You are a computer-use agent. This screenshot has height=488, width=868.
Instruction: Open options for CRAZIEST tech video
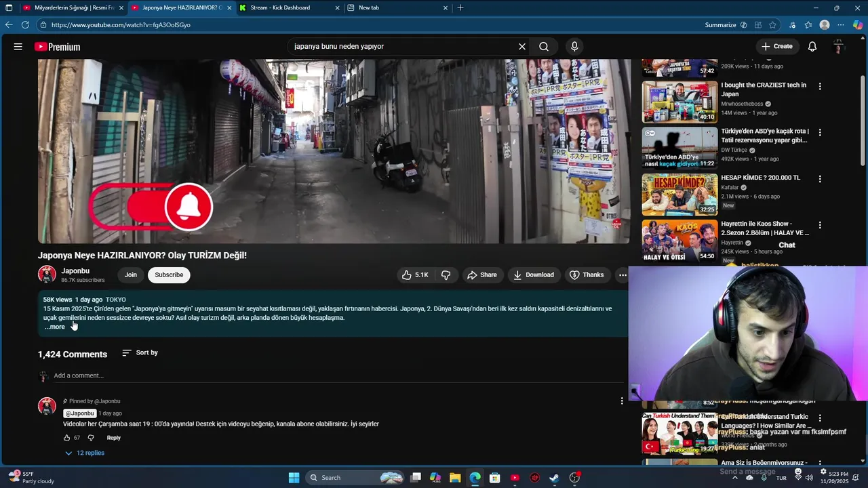pyautogui.click(x=820, y=86)
